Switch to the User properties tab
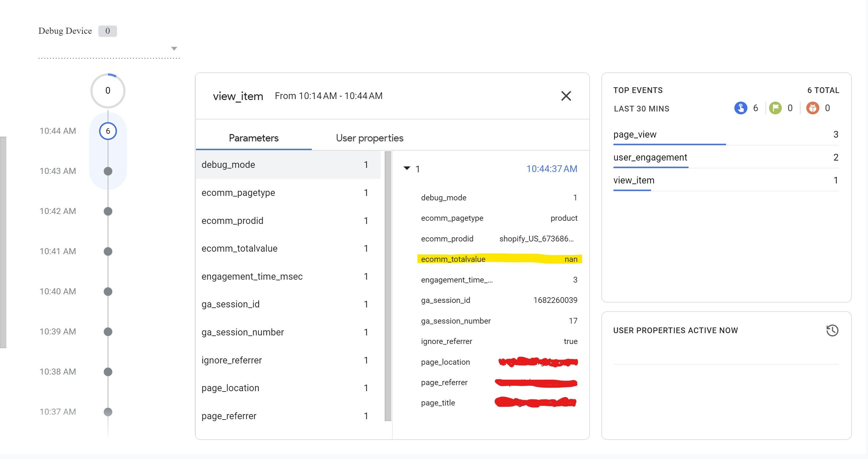The height and width of the screenshot is (459, 868). pyautogui.click(x=369, y=138)
